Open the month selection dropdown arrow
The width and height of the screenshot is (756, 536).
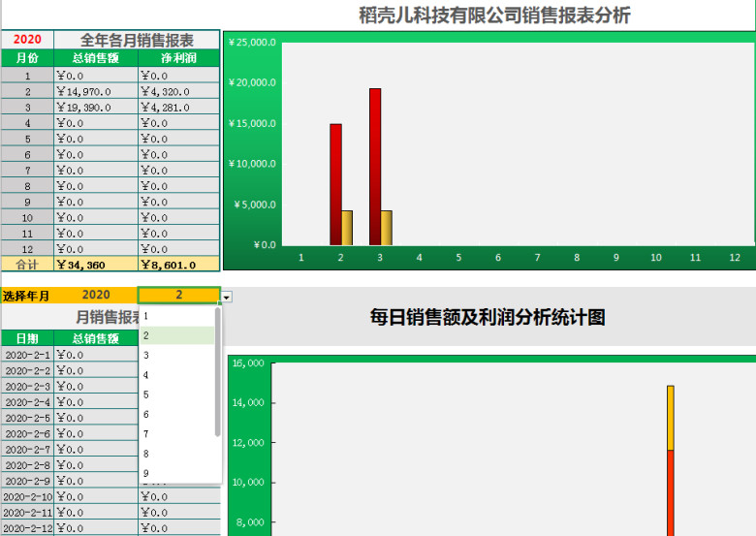click(x=227, y=297)
